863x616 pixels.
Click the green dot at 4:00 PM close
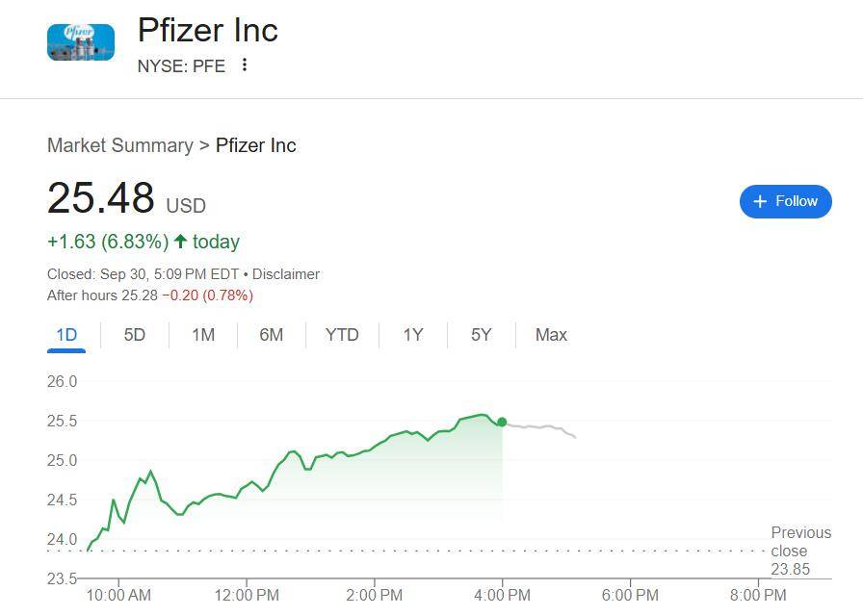(502, 423)
